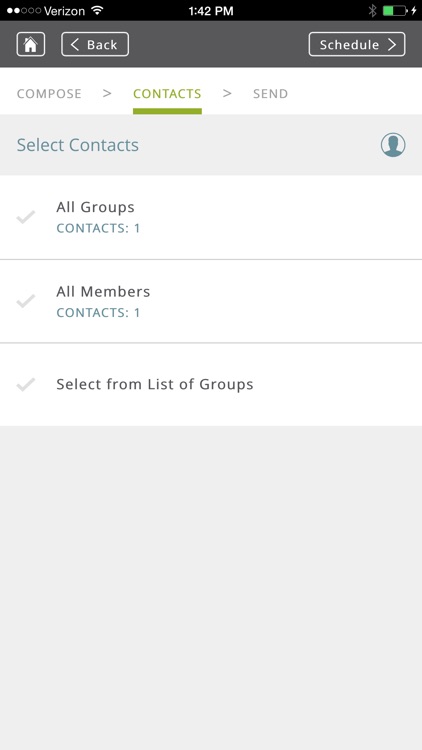Tap the home icon button
422x750 pixels.
click(x=31, y=44)
